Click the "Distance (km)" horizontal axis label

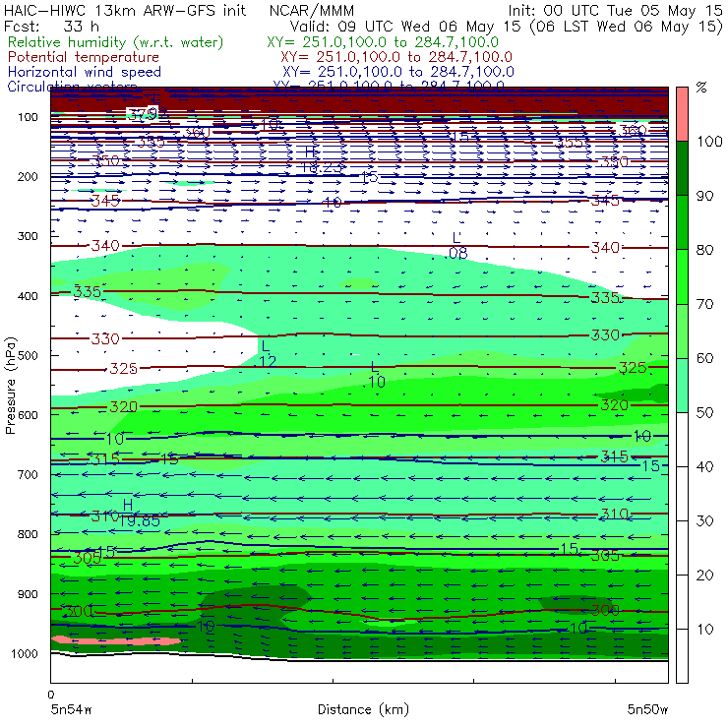[363, 709]
